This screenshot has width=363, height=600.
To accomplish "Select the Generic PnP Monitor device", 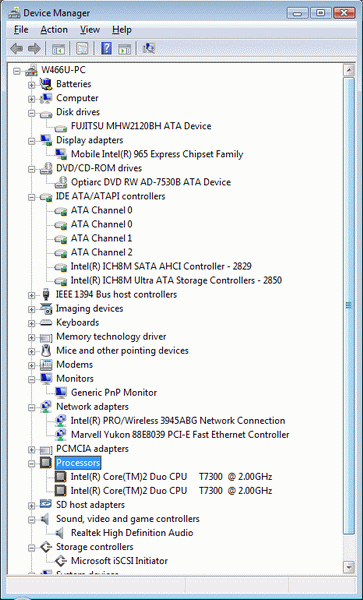I will [x=114, y=393].
